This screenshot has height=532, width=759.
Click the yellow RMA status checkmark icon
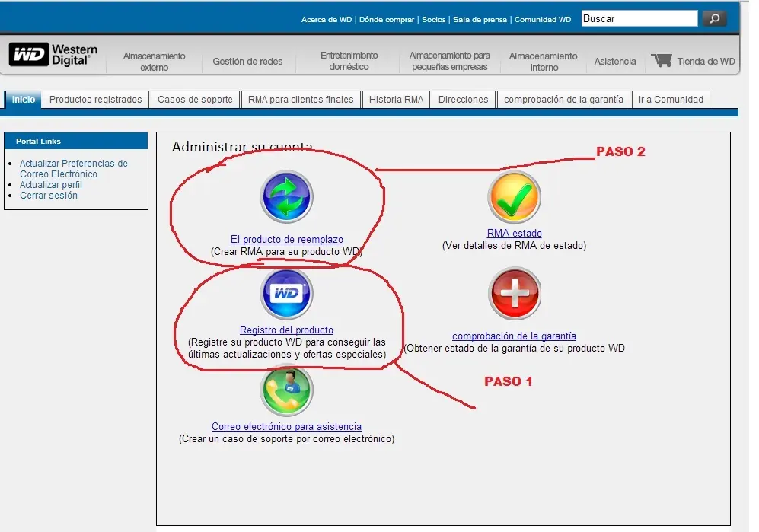[x=514, y=198]
